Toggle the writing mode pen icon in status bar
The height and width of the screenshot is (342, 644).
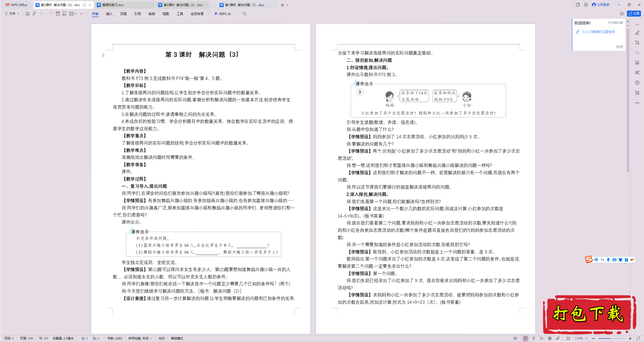(558, 338)
